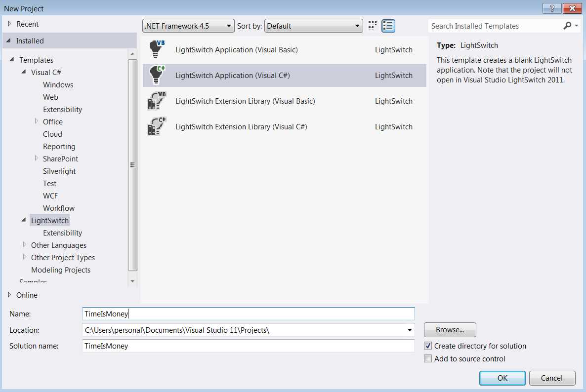Click the Search Installed Templates field

[495, 26]
